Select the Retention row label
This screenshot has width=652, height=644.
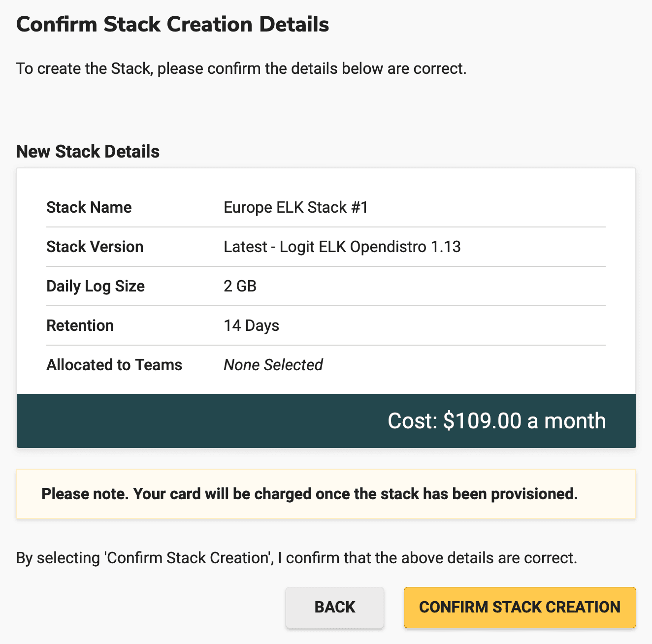coord(80,325)
